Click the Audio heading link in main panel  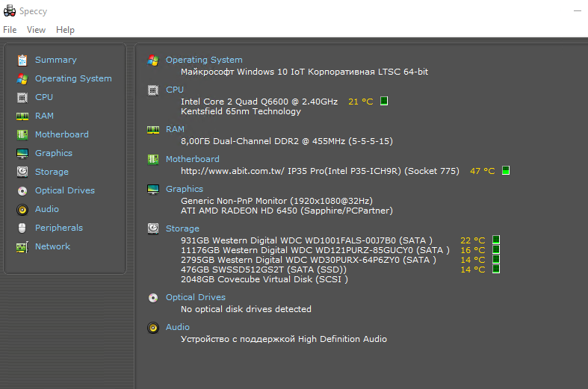178,327
